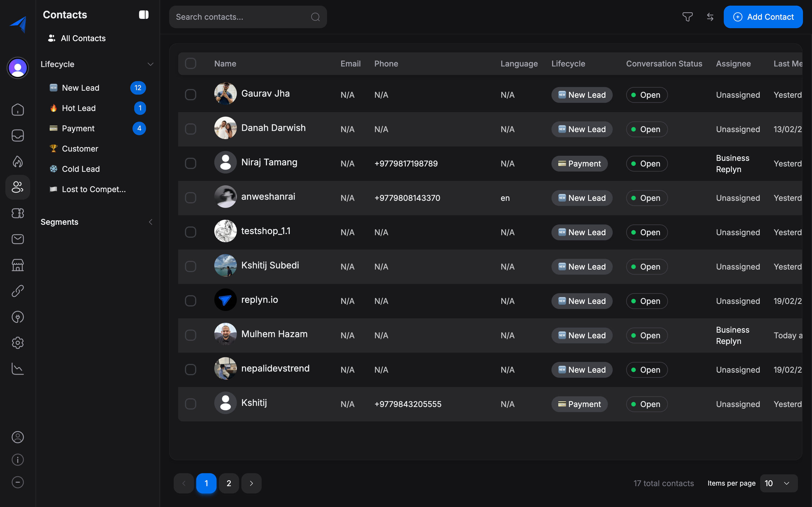The image size is (812, 507).
Task: Select All Contacts in the sidebar
Action: [83, 38]
